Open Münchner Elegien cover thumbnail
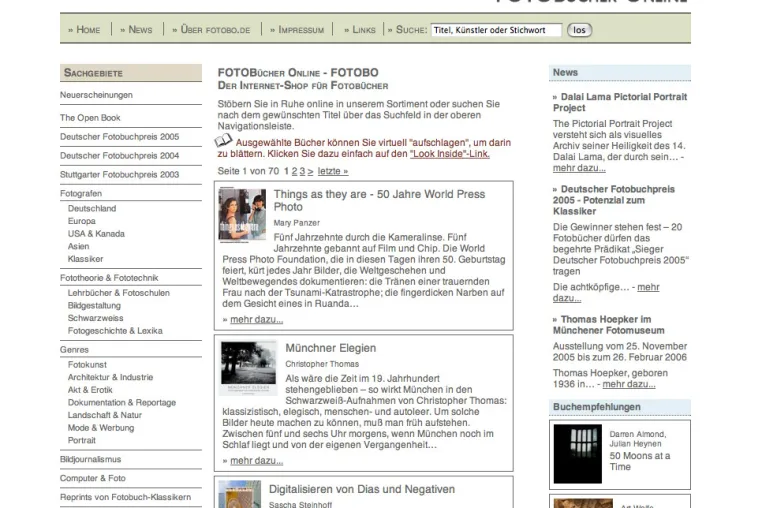The image size is (762, 508). pyautogui.click(x=248, y=368)
